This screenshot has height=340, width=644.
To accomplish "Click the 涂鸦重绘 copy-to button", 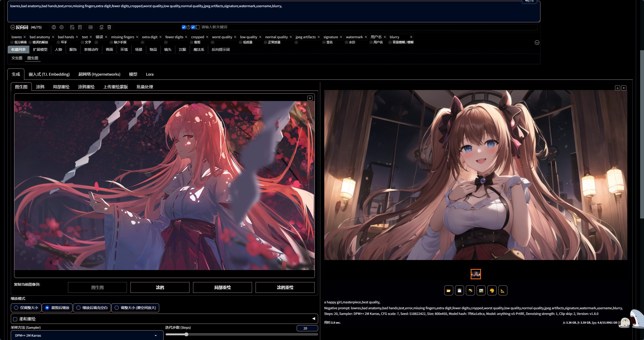I will pyautogui.click(x=285, y=287).
